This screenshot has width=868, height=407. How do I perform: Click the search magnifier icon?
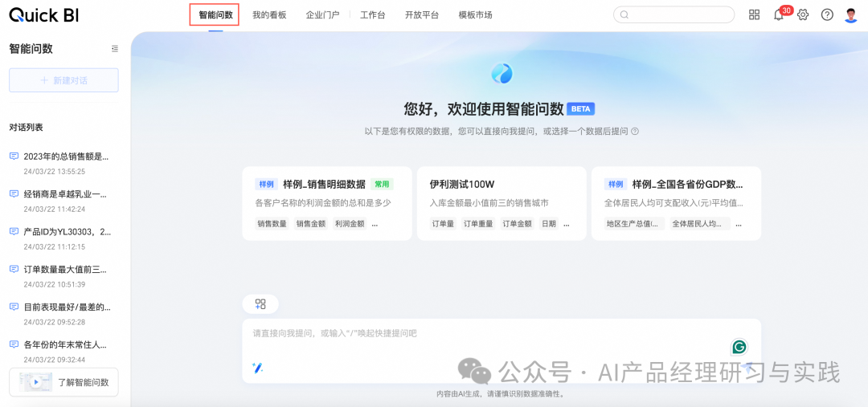coord(624,15)
